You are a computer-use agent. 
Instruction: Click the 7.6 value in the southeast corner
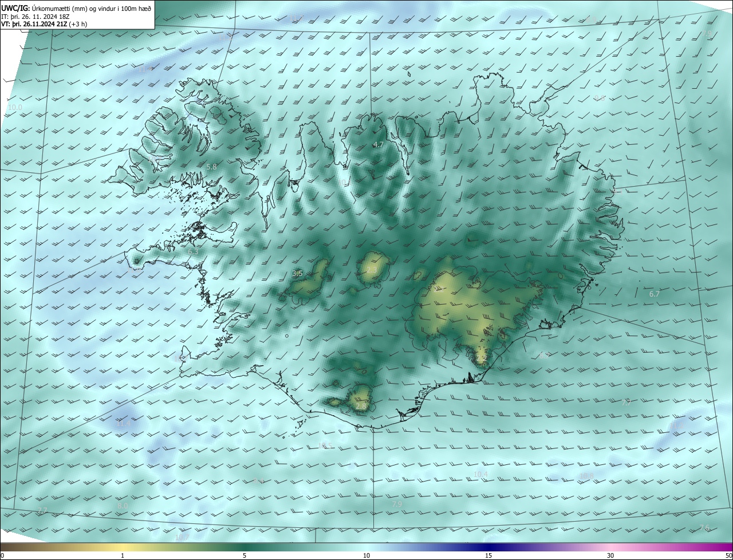704,527
